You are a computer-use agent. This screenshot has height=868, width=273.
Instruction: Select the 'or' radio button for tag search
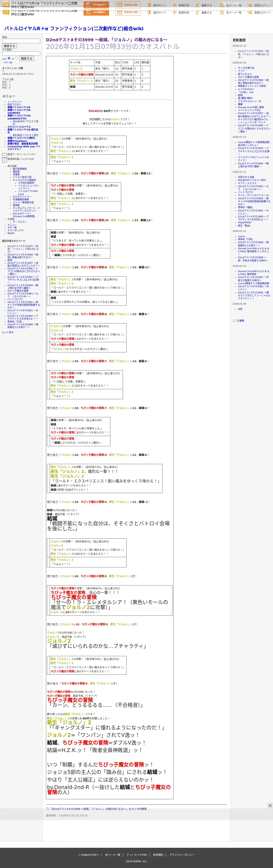[x=17, y=58]
